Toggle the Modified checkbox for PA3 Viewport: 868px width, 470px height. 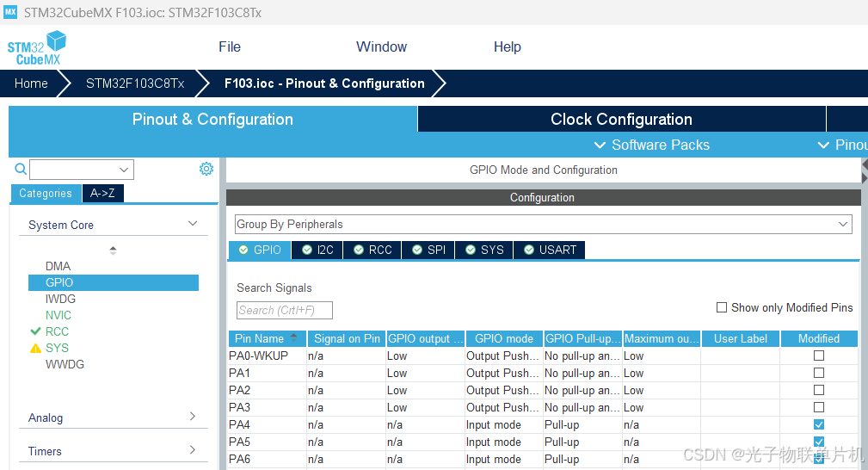[819, 407]
